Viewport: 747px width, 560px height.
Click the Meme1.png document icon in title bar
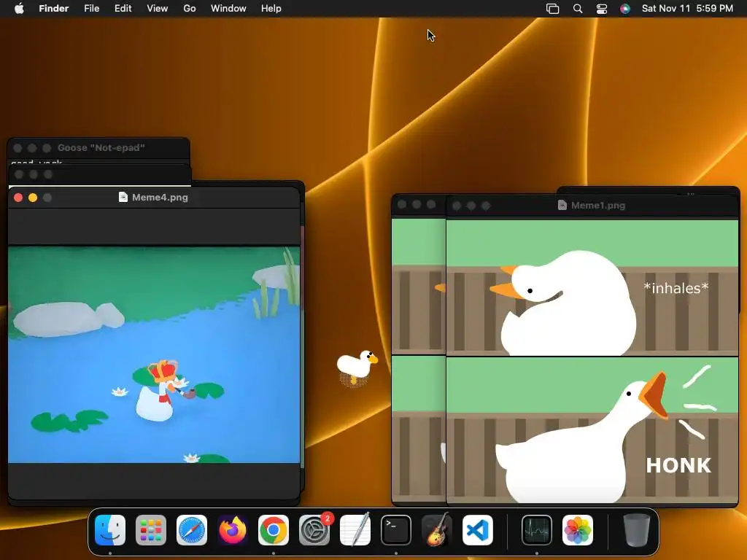[562, 205]
